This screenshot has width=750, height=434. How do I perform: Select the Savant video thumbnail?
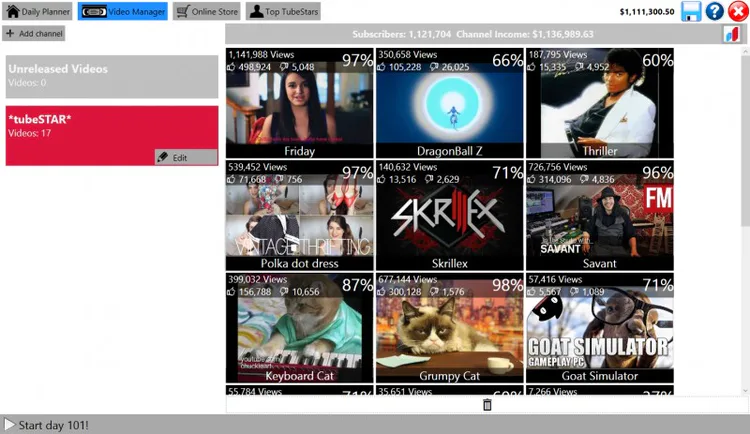[x=600, y=215]
